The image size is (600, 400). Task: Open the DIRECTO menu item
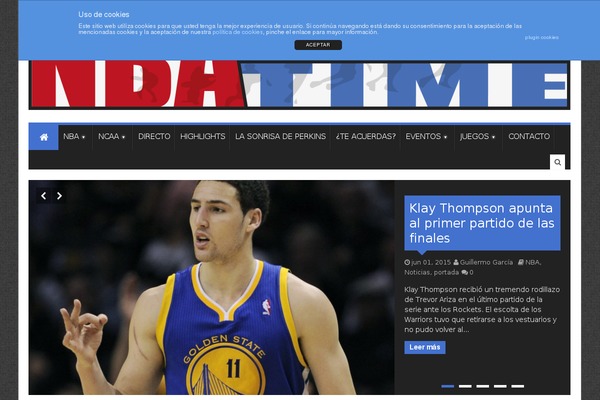click(154, 137)
